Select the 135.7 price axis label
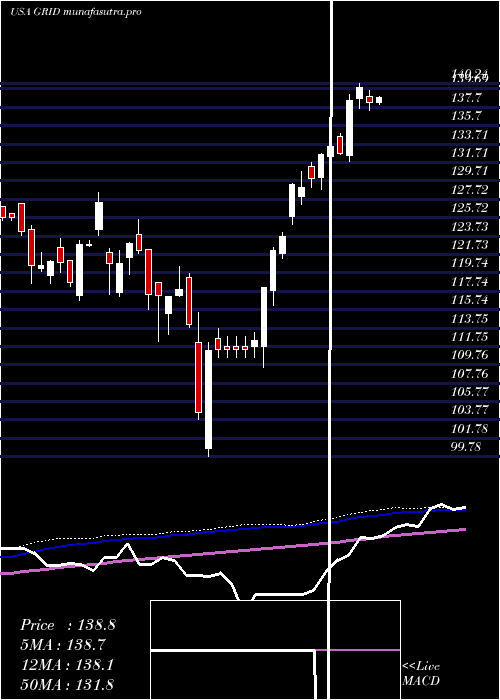This screenshot has height=700, width=500. point(467,116)
